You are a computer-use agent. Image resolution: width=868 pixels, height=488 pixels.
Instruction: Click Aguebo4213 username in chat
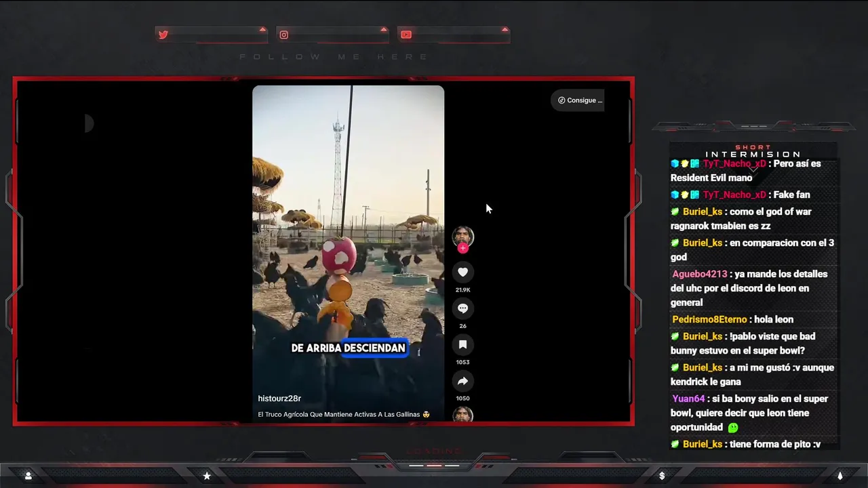[x=699, y=274]
